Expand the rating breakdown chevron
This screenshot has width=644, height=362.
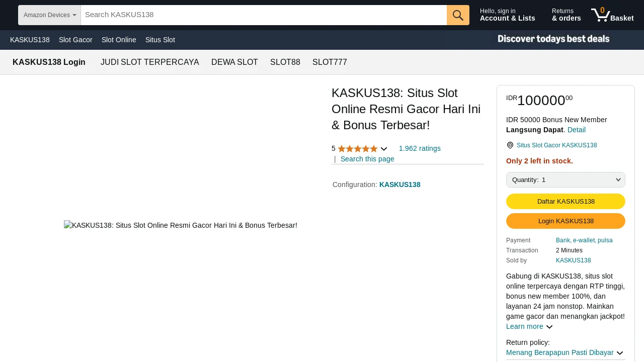[384, 149]
